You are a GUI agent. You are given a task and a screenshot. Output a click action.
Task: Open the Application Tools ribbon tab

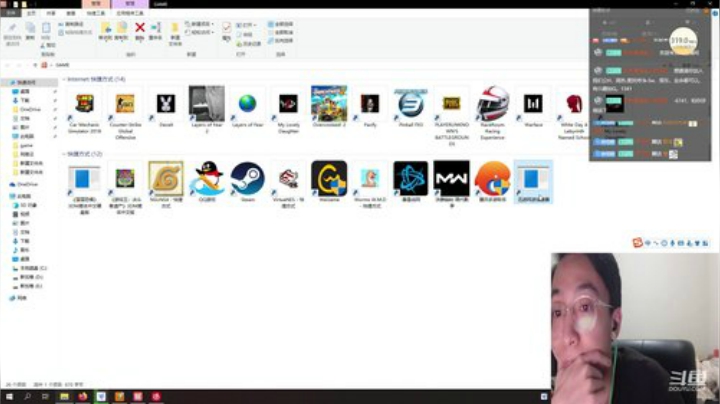(x=130, y=13)
